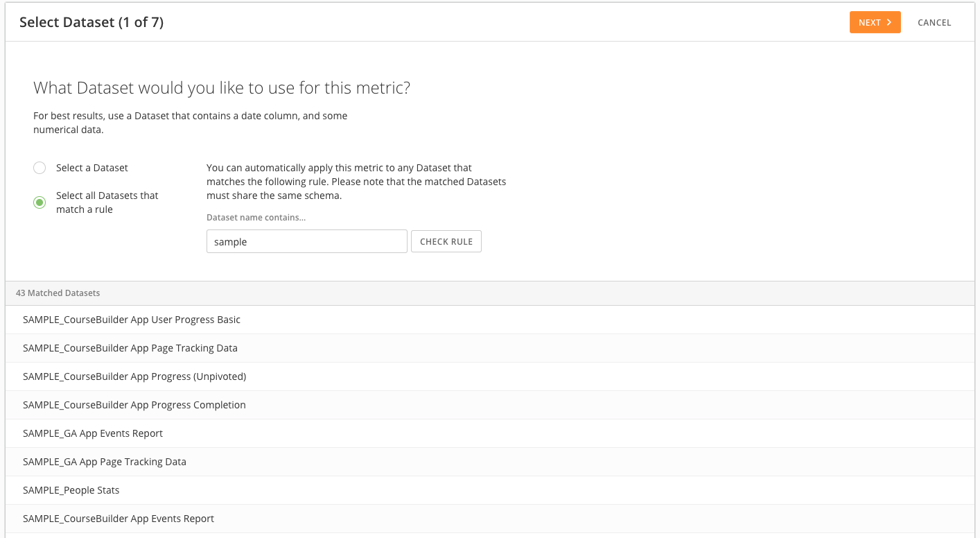Click the orange NEXT button
The image size is (980, 538).
[875, 22]
